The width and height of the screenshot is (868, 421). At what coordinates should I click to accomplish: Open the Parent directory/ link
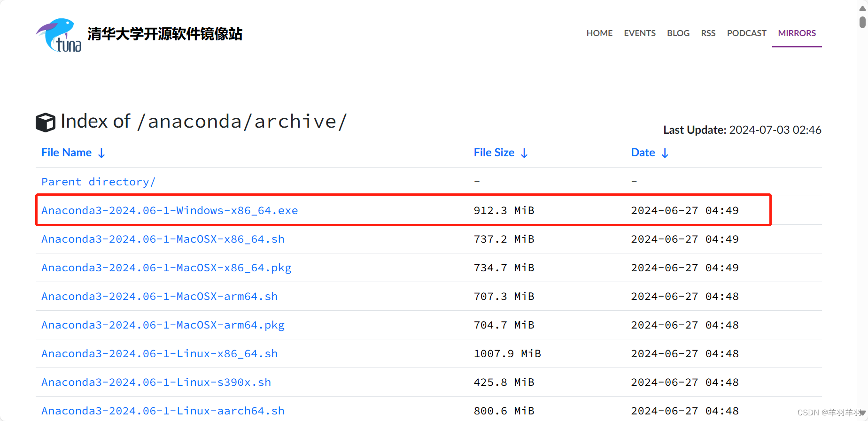(98, 182)
